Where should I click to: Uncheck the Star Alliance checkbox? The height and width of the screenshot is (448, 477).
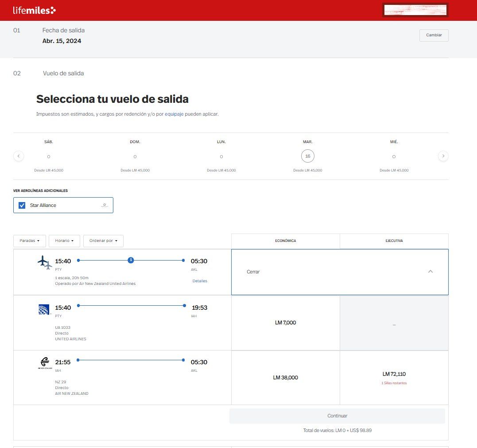[22, 205]
